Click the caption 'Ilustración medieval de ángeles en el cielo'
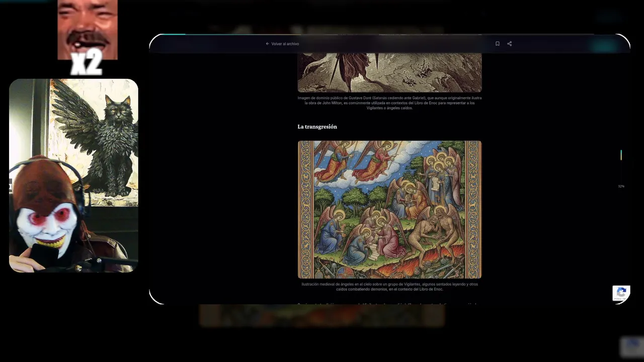Screen dimensions: 644x362 [389, 287]
